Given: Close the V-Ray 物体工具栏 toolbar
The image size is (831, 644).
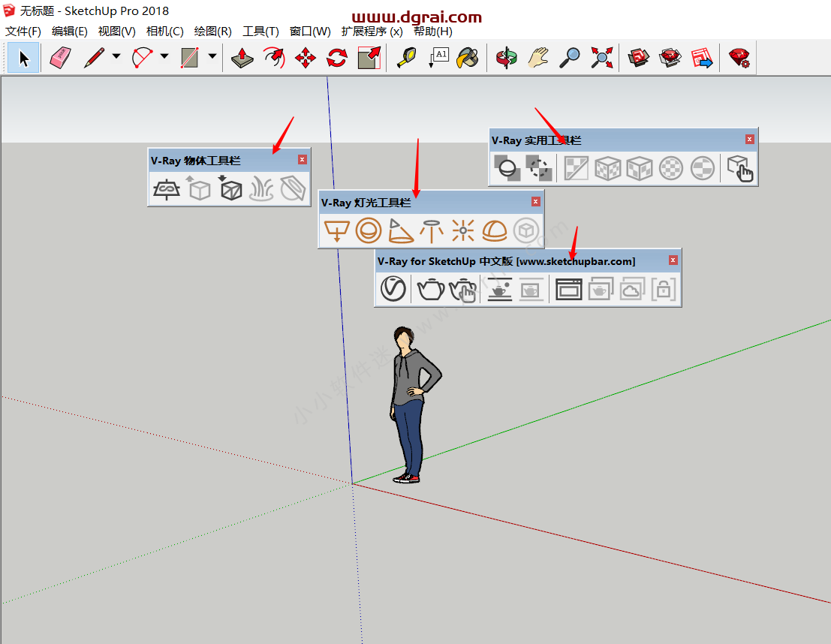Looking at the screenshot, I should point(302,160).
